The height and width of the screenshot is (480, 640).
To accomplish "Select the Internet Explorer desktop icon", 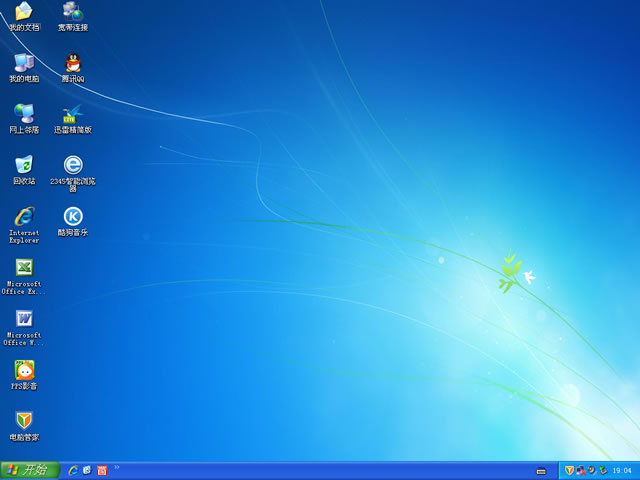I will pos(24,217).
